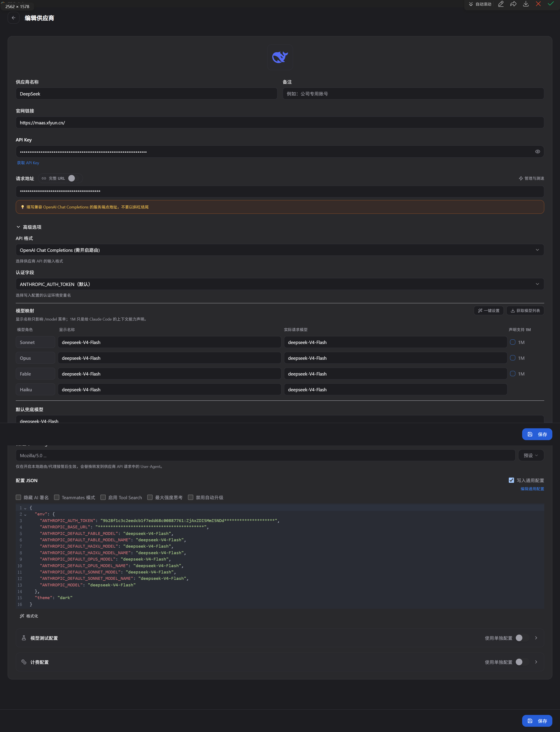Cancel the capture with the red X icon
560x732 pixels.
(538, 4)
